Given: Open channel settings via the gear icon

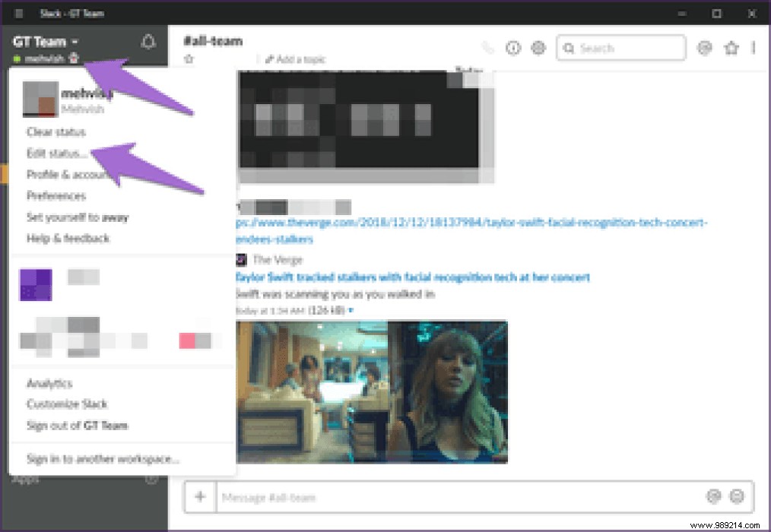Looking at the screenshot, I should pyautogui.click(x=538, y=47).
